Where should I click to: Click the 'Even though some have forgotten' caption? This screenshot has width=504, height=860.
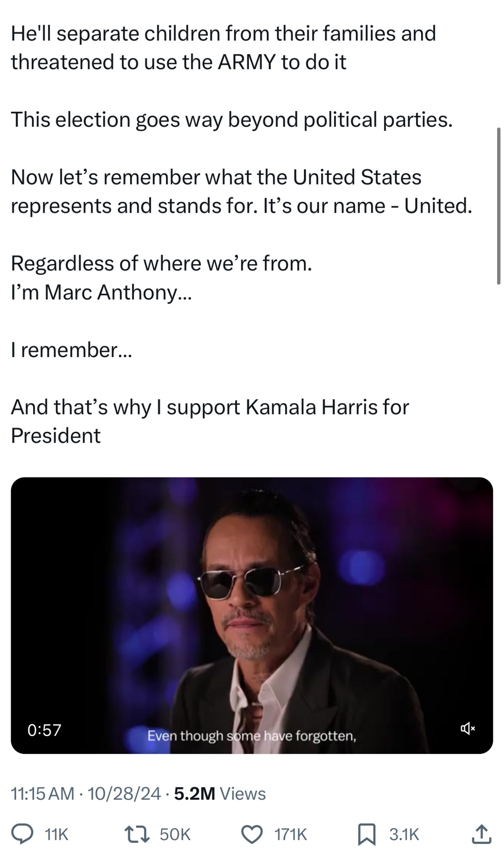[x=252, y=735]
